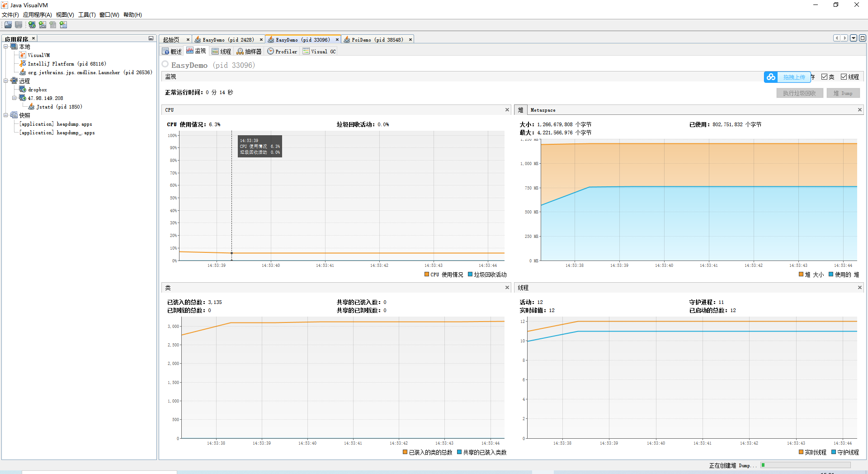Uncheck the 类 checkbox
The width and height of the screenshot is (868, 474).
824,77
